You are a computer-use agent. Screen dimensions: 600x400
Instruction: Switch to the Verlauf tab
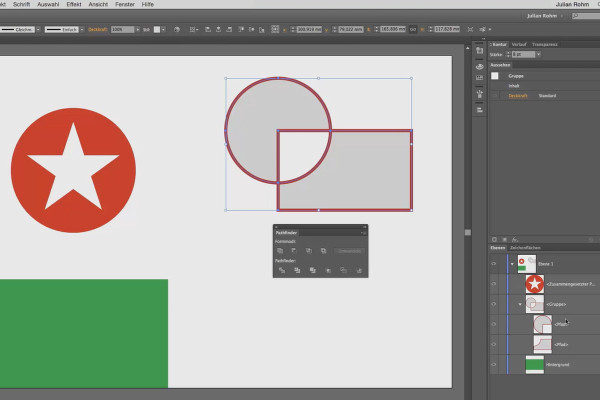click(x=519, y=44)
